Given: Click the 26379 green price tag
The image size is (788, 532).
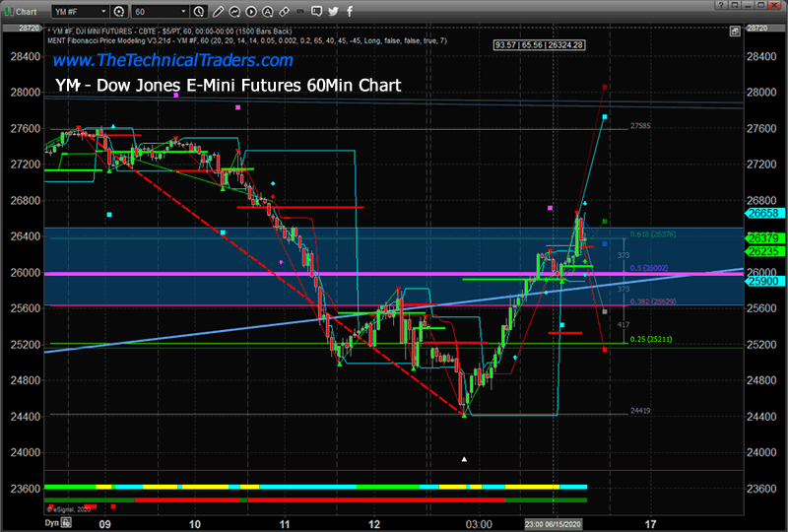Looking at the screenshot, I should [x=762, y=237].
